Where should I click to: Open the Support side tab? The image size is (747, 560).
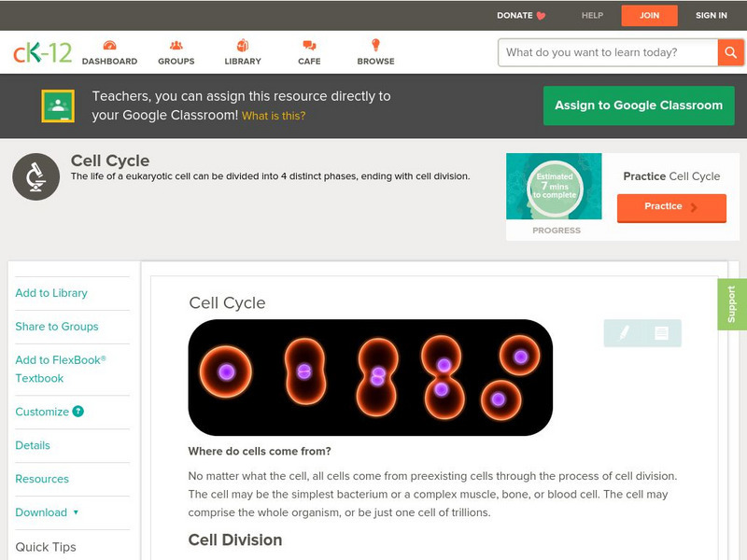(x=731, y=304)
